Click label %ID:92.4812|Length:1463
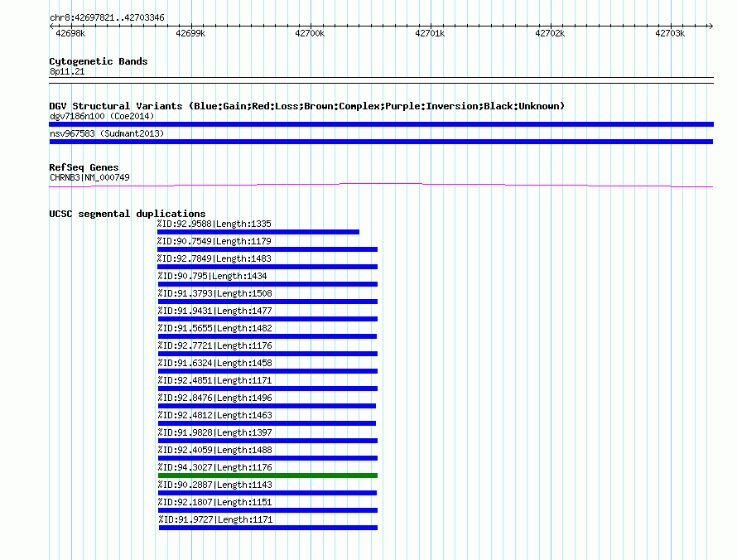 click(x=214, y=415)
